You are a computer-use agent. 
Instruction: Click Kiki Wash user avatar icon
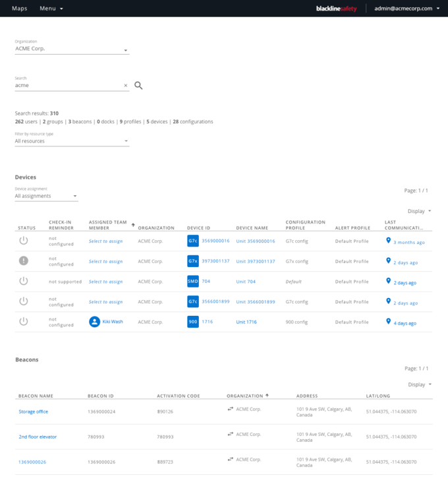(94, 322)
